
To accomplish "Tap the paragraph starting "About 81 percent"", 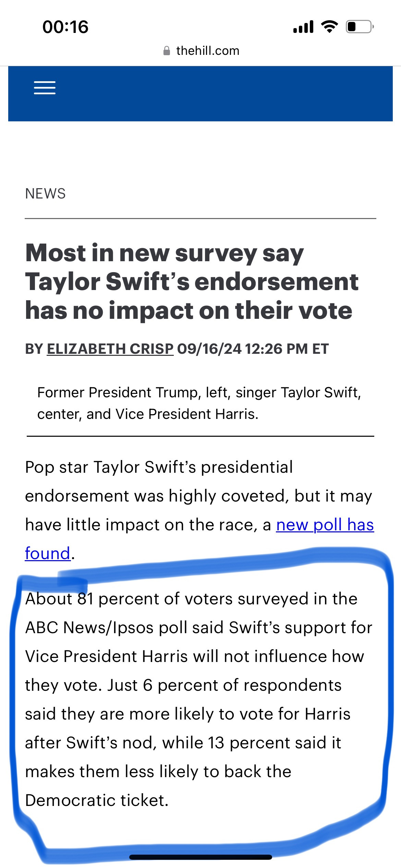I will (198, 700).
